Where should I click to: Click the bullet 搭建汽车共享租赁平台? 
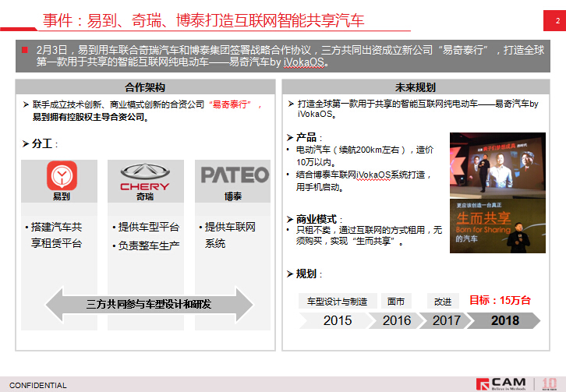point(54,235)
